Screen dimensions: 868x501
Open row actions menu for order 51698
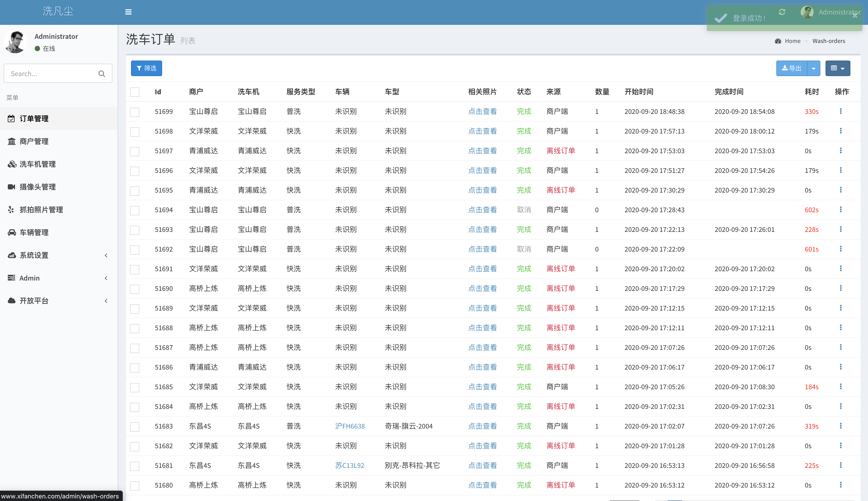841,131
